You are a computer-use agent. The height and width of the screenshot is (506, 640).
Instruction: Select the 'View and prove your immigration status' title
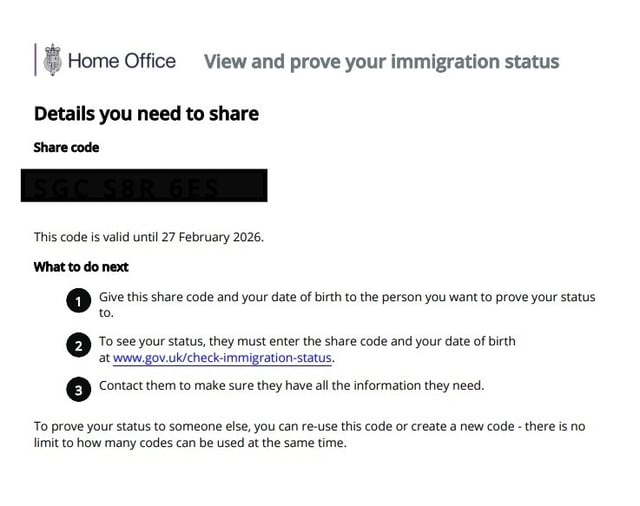click(381, 62)
